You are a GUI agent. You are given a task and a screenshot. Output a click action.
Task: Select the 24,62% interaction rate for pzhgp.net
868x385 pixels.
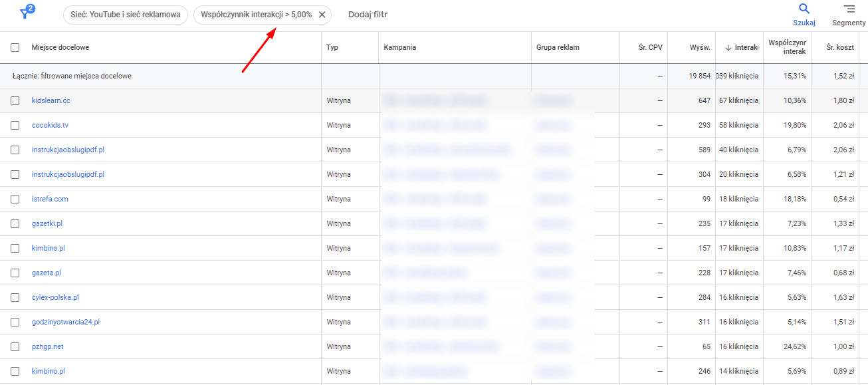pos(796,346)
